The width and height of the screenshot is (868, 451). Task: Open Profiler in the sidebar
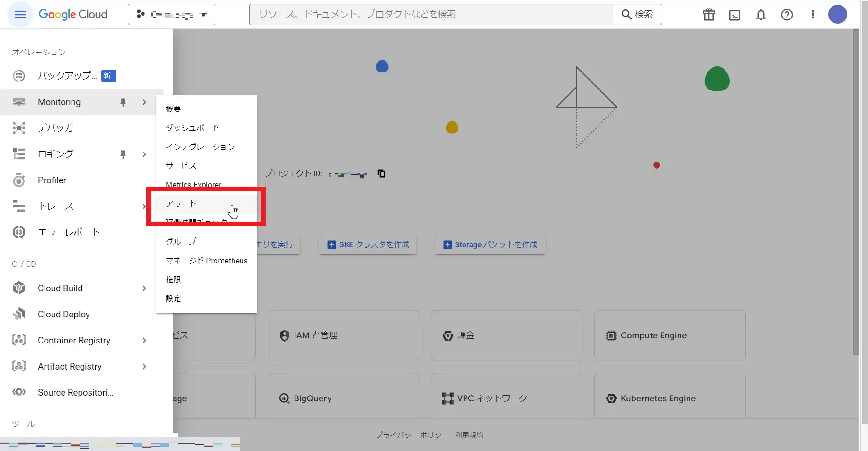point(52,180)
